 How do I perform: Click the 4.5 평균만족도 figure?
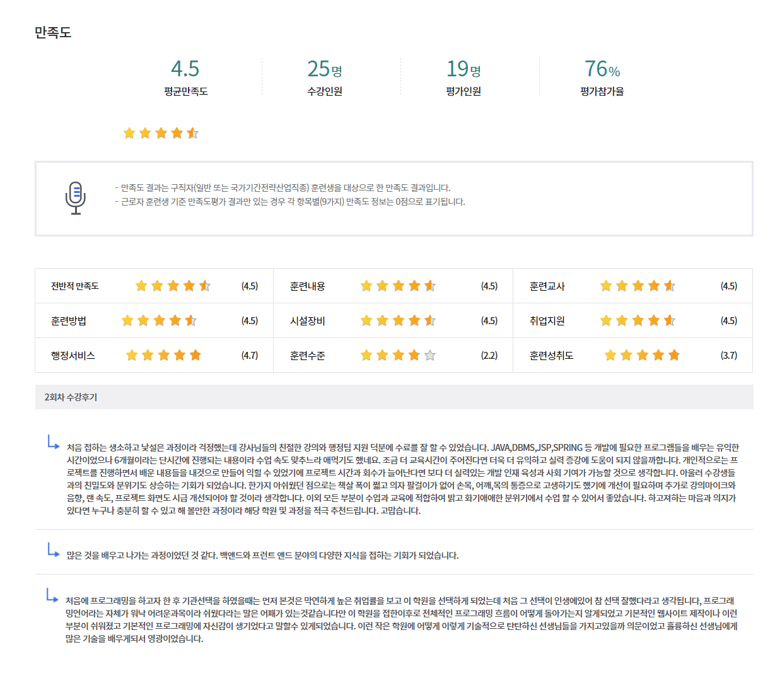(x=185, y=69)
